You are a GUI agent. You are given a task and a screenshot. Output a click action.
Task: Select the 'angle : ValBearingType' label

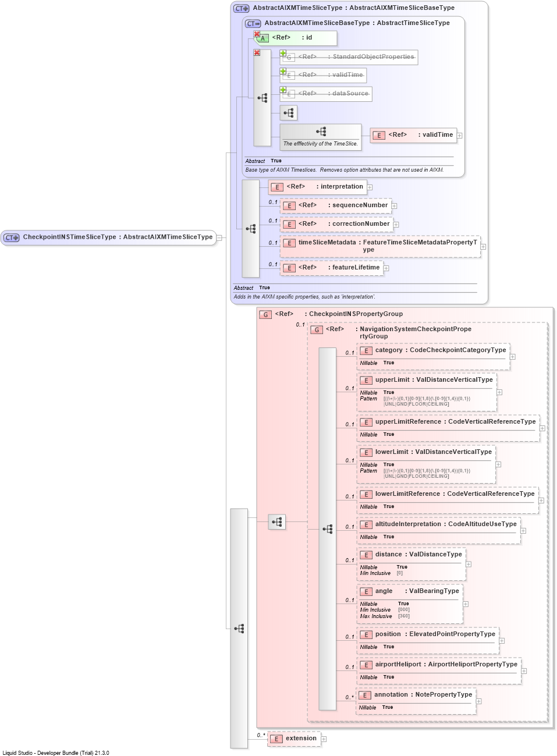click(417, 591)
